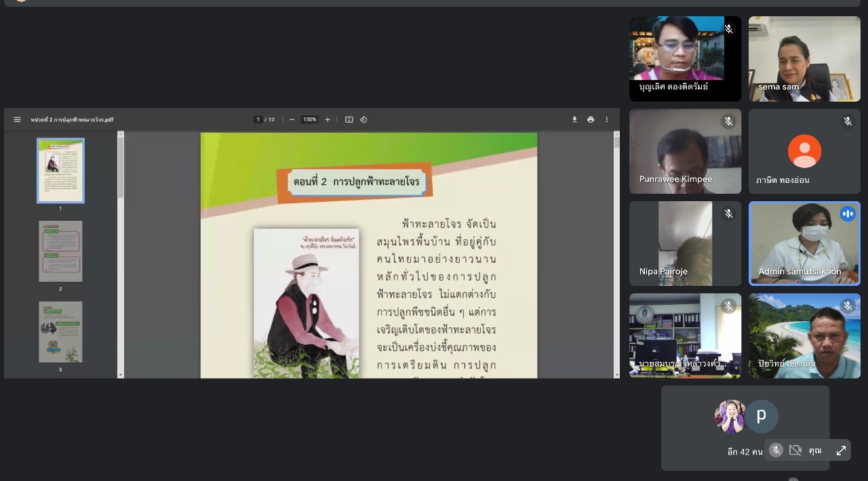This screenshot has width=868, height=481.
Task: Toggle your disabled camera icon in self-view
Action: point(795,451)
